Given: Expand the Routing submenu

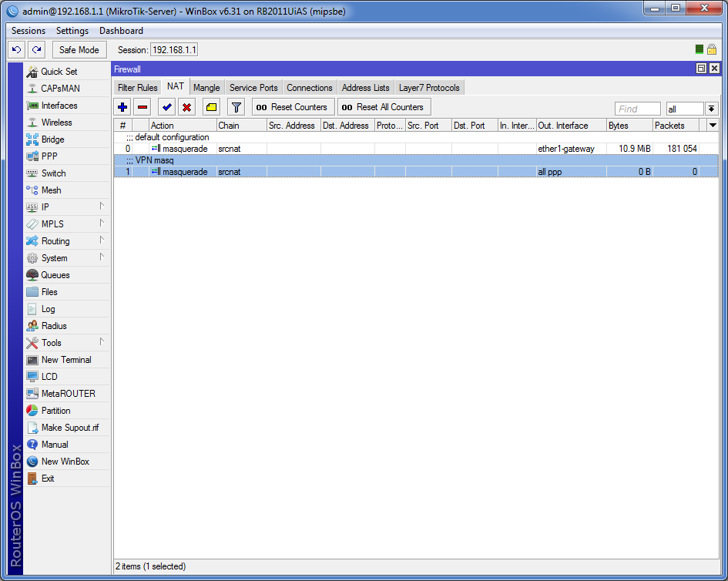Looking at the screenshot, I should (x=67, y=241).
